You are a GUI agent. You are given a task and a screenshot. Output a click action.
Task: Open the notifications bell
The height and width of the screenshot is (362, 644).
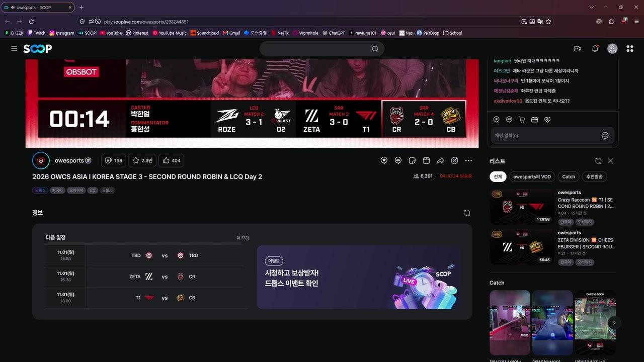click(595, 48)
